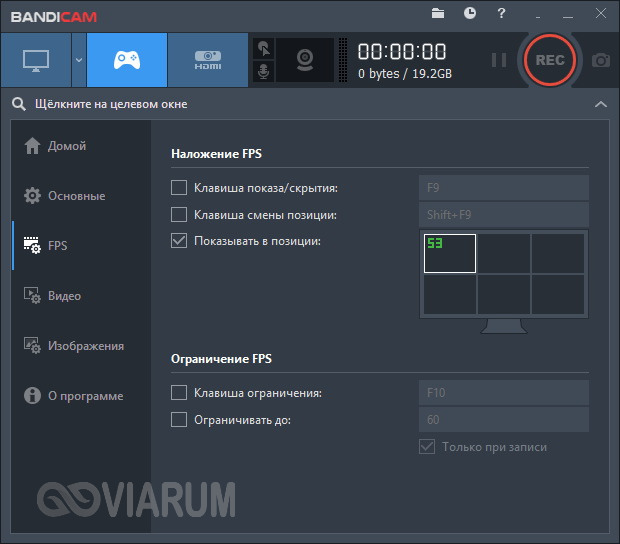Select the top-right FPS position cell
This screenshot has width=620, height=544.
click(x=558, y=253)
